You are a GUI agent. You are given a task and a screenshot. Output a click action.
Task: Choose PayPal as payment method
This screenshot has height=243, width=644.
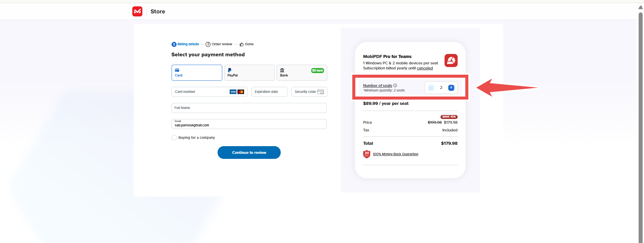coord(249,73)
